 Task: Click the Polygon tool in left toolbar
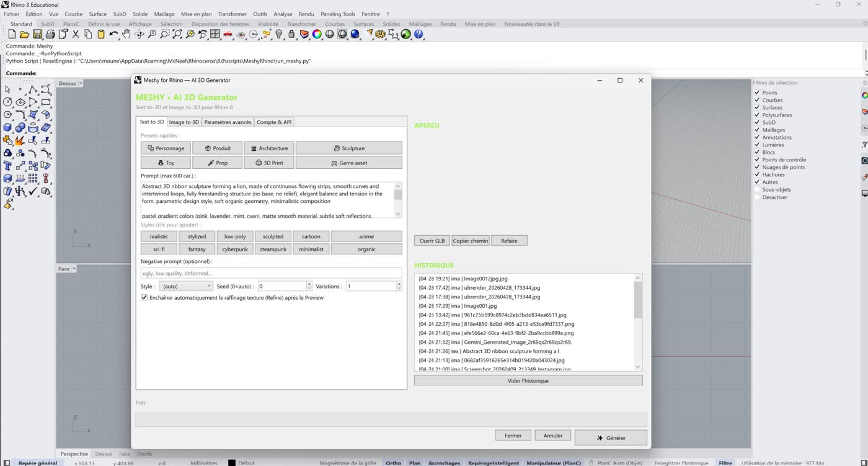click(7, 115)
